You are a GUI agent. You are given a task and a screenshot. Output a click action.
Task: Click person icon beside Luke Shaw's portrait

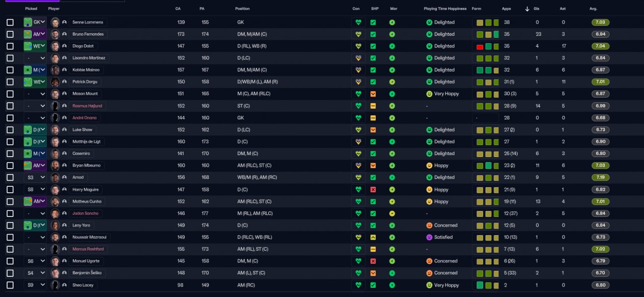point(64,130)
